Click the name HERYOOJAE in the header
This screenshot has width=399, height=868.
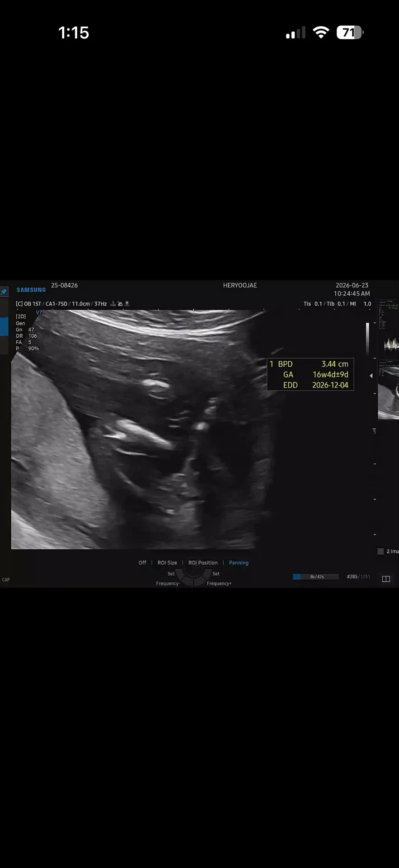click(x=240, y=285)
